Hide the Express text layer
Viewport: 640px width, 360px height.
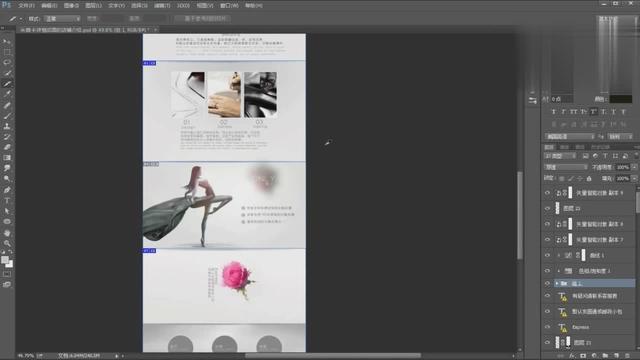pos(547,327)
